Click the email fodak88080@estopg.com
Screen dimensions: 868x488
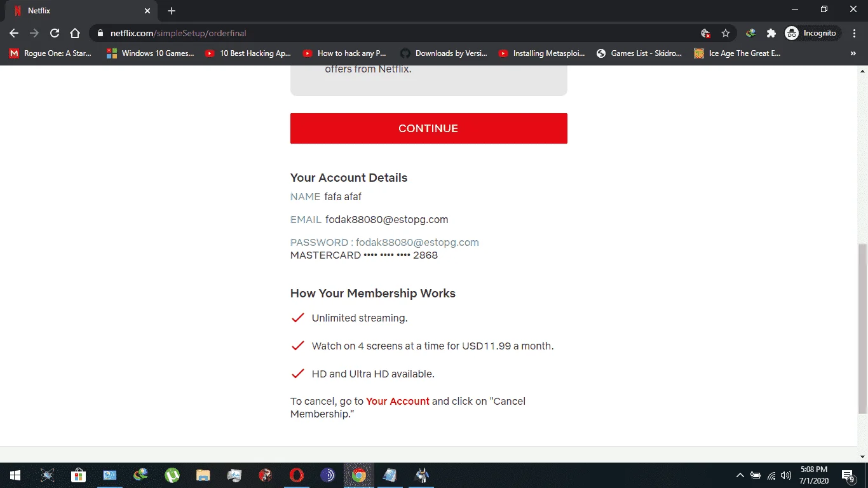[x=387, y=220]
